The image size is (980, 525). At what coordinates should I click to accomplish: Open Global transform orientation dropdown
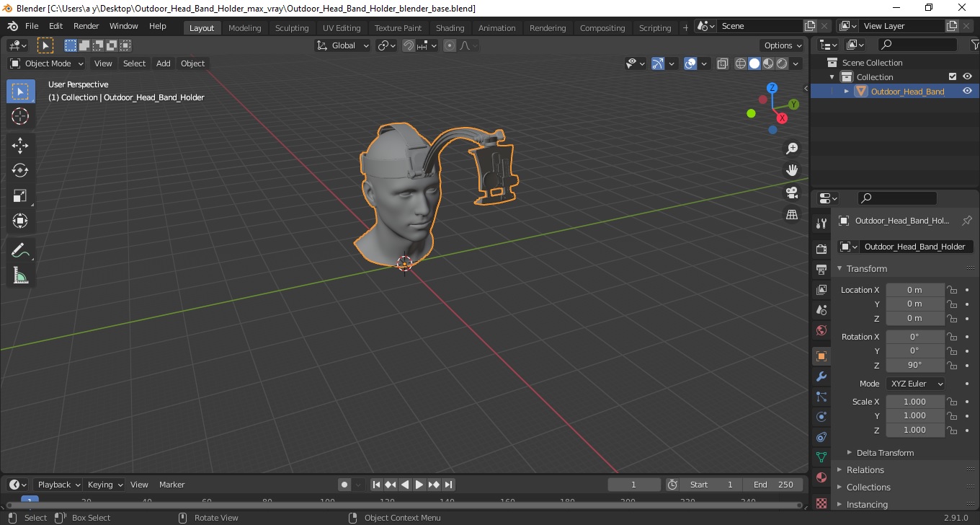pyautogui.click(x=343, y=45)
